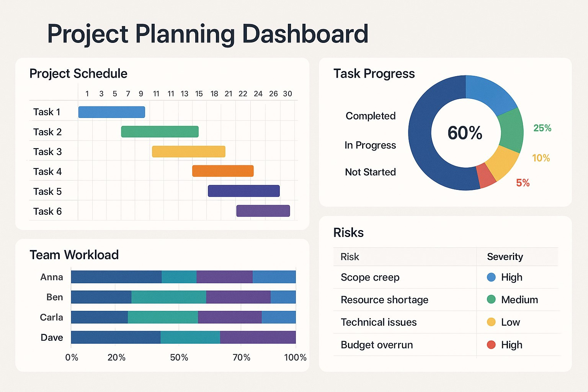Click the blue dot beside Scope creep
This screenshot has width=588, height=392.
[491, 277]
